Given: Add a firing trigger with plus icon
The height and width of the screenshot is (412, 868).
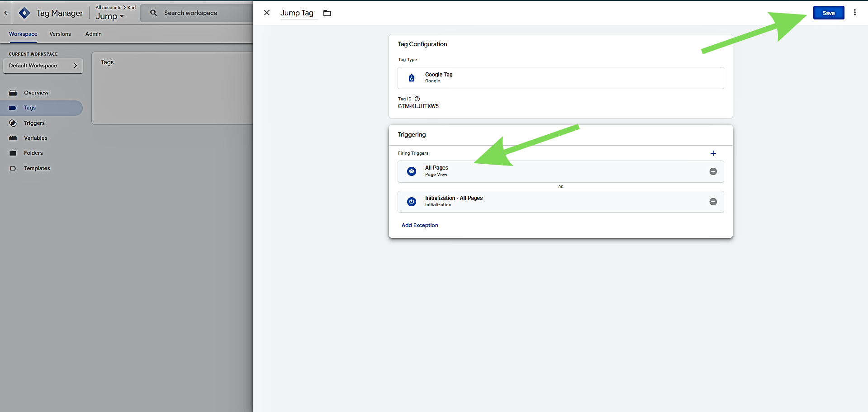Looking at the screenshot, I should (713, 153).
